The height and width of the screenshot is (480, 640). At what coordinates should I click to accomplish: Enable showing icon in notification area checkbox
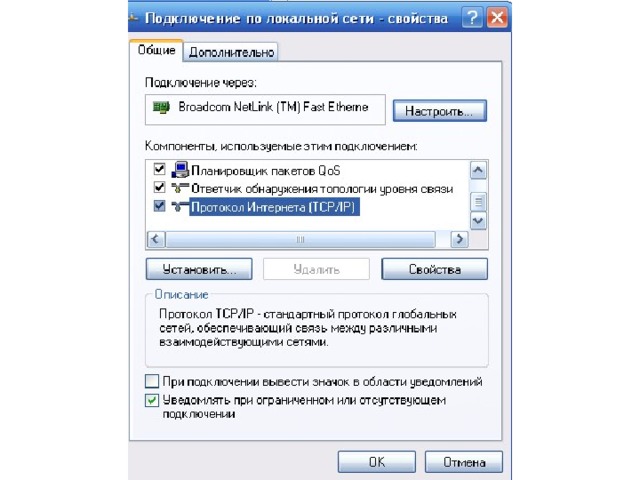pos(152,381)
